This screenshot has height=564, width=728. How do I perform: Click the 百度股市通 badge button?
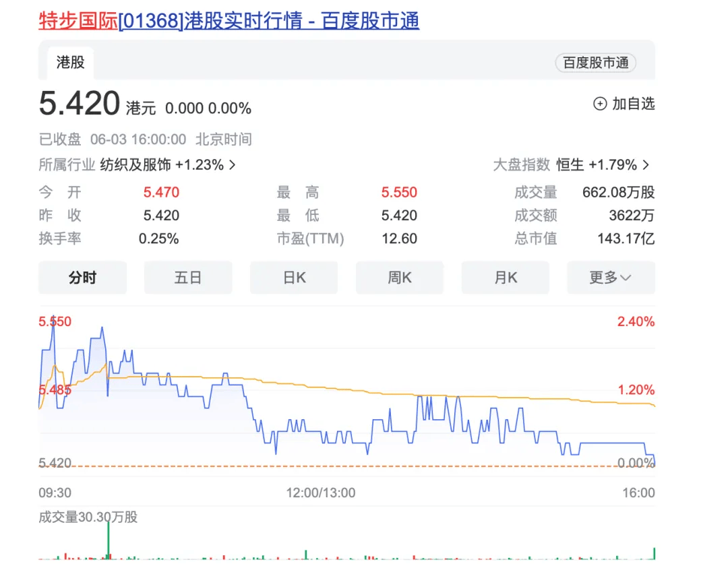pyautogui.click(x=595, y=63)
